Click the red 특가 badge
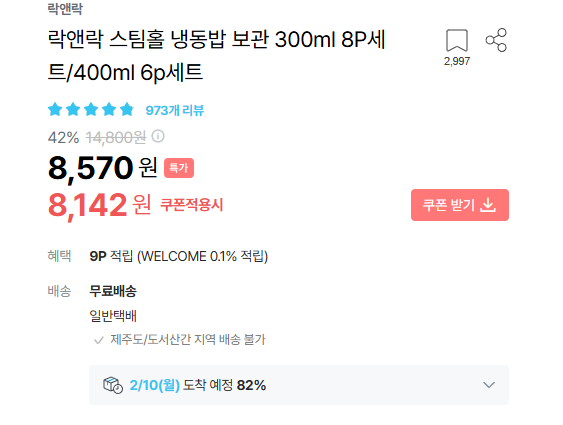 [179, 168]
